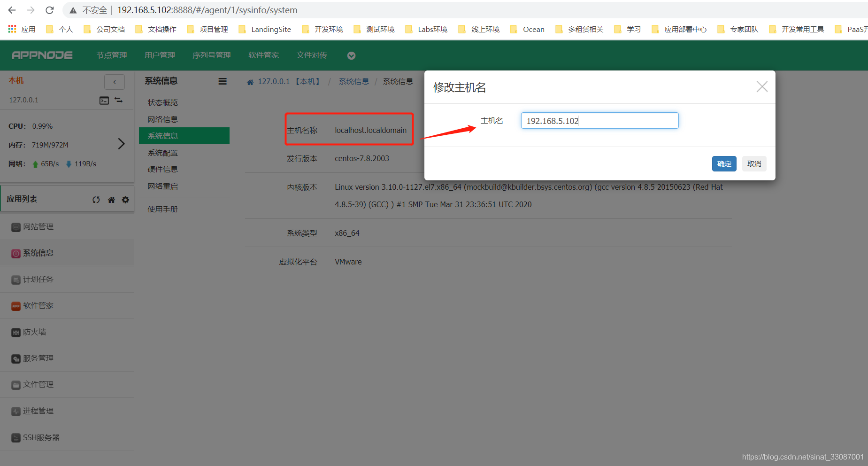This screenshot has width=868, height=466.
Task: Open 公司文档 bookmark folder
Action: coord(104,29)
